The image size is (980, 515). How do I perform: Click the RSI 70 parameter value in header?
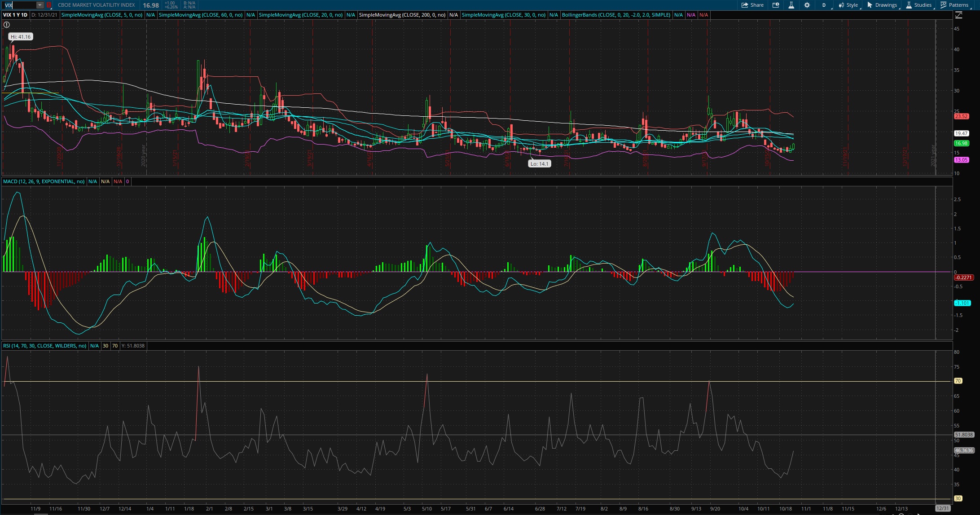click(x=115, y=346)
